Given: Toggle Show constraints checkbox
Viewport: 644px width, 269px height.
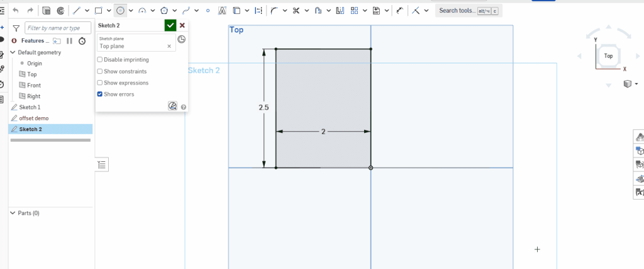Looking at the screenshot, I should pos(100,71).
